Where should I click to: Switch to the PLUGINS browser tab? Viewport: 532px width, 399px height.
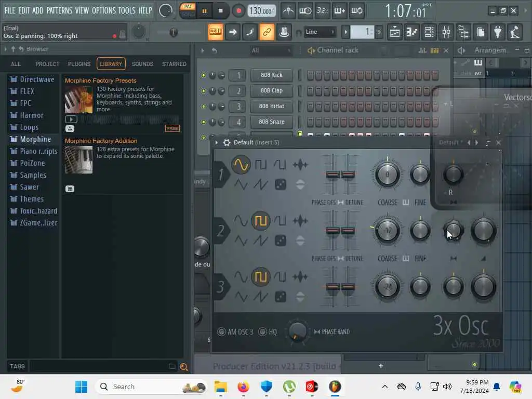pos(79,64)
